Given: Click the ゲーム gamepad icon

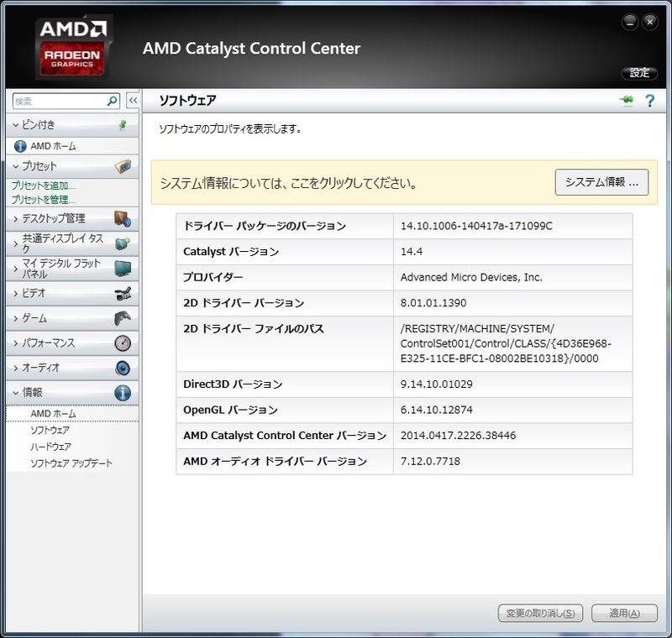Looking at the screenshot, I should (x=123, y=318).
